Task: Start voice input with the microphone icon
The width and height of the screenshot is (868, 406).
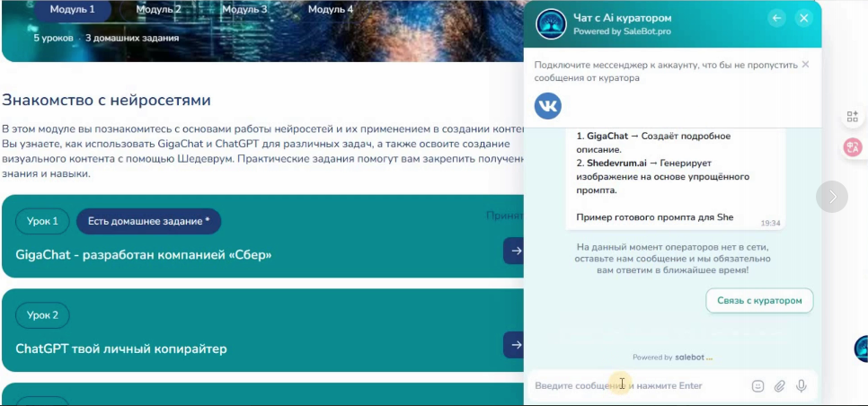Action: point(801,385)
